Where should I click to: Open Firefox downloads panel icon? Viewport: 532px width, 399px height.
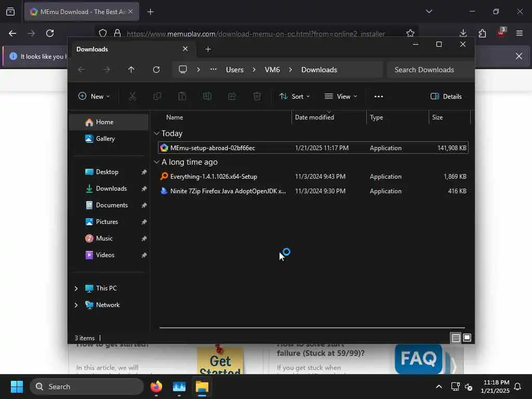[463, 33]
